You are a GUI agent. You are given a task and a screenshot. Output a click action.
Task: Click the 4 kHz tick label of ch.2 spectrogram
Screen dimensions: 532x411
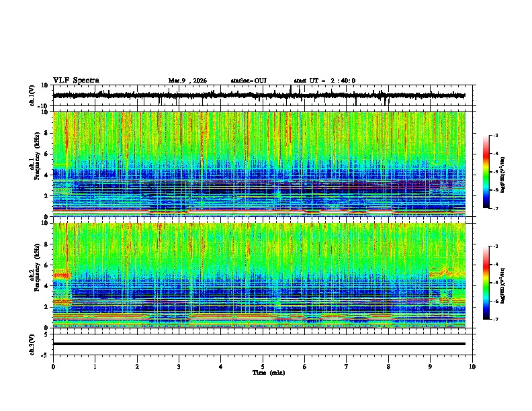coord(46,286)
